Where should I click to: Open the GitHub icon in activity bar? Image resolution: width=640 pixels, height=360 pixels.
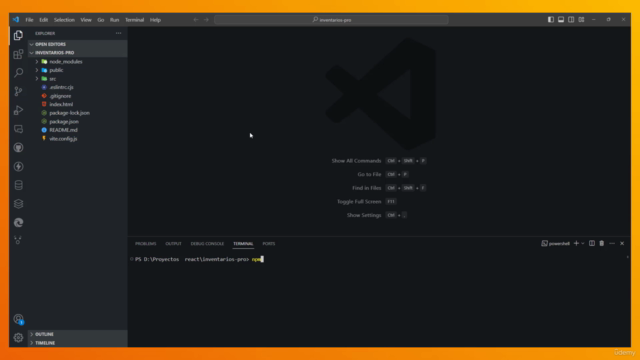18,148
